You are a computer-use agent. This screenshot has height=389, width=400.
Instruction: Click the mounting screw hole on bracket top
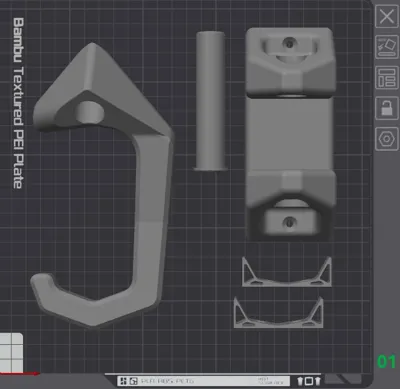(289, 43)
